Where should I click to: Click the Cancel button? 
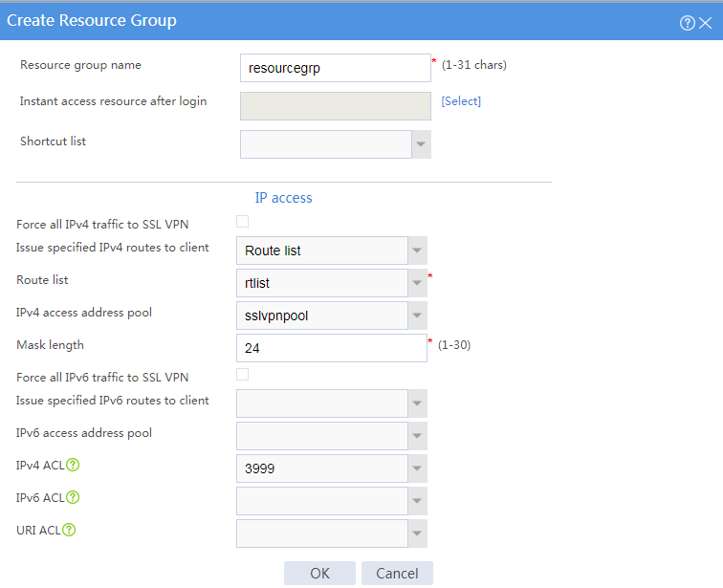click(397, 574)
